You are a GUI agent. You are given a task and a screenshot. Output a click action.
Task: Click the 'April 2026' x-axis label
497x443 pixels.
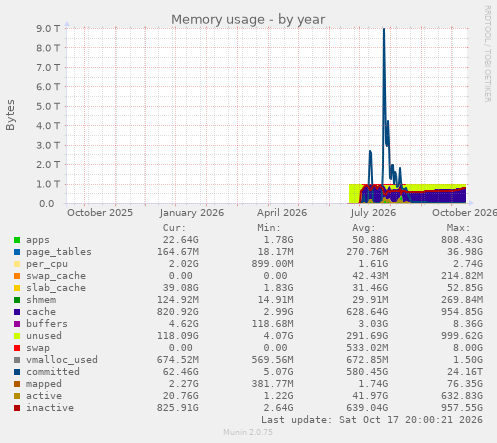[x=282, y=213]
